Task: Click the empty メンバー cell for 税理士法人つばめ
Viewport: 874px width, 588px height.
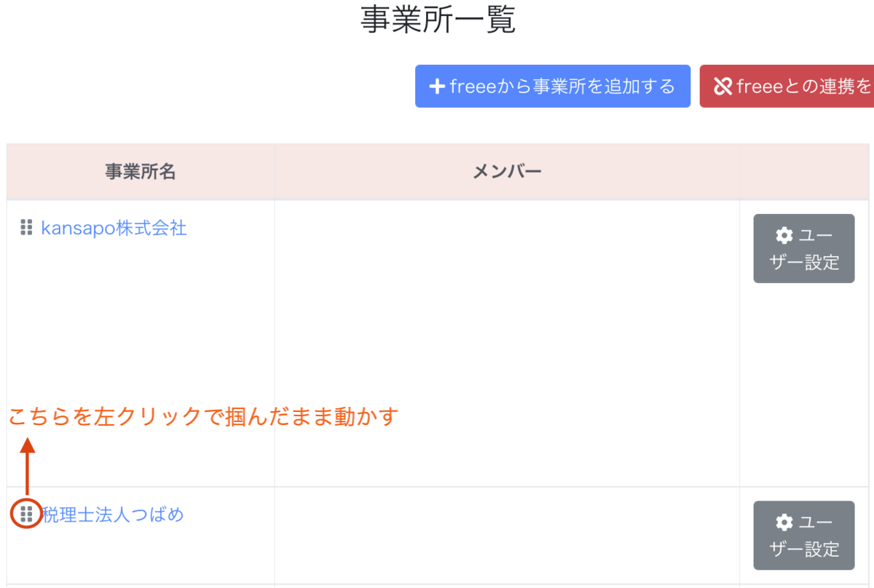Action: [x=507, y=536]
